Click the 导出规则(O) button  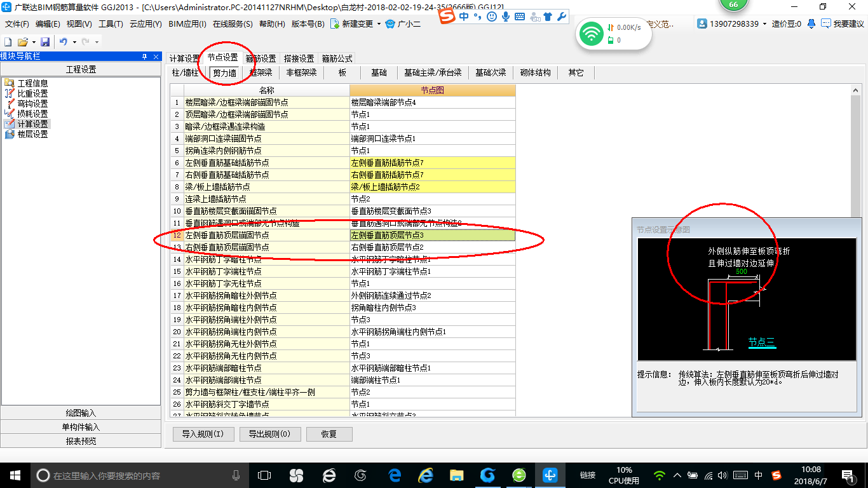(271, 434)
